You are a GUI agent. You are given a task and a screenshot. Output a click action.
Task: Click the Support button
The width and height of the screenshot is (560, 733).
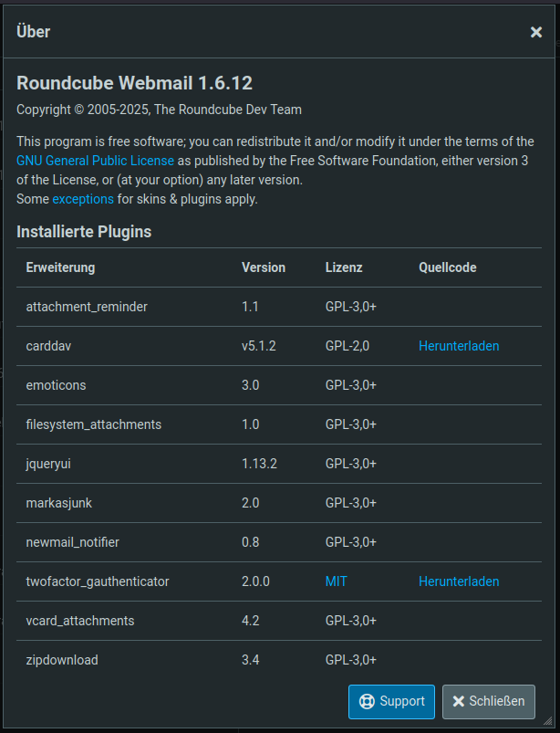pyautogui.click(x=391, y=702)
